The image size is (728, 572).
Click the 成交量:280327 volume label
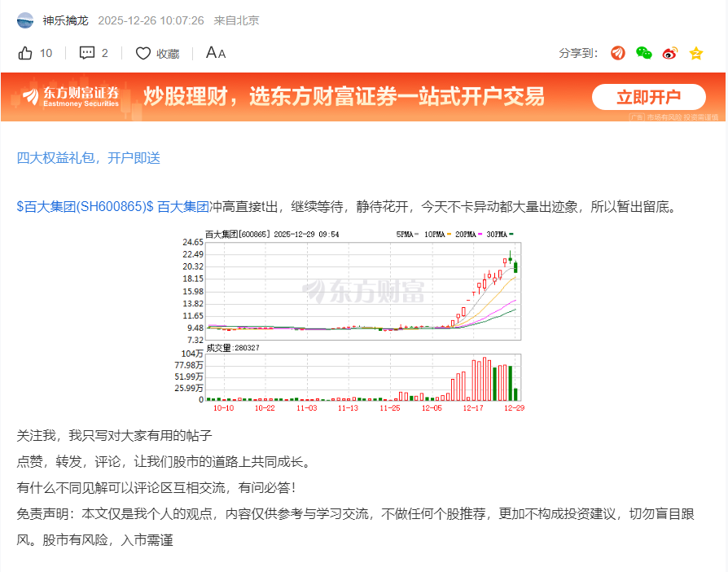(233, 348)
